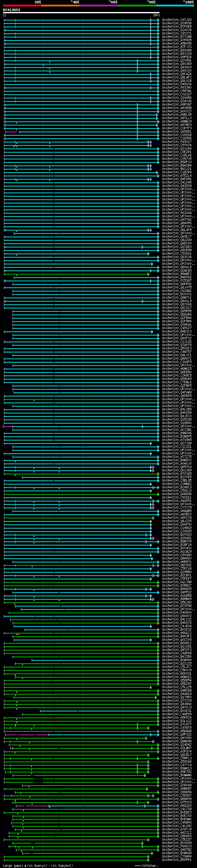Open hit UniRef100_B4LSR9

(x=177, y=410)
